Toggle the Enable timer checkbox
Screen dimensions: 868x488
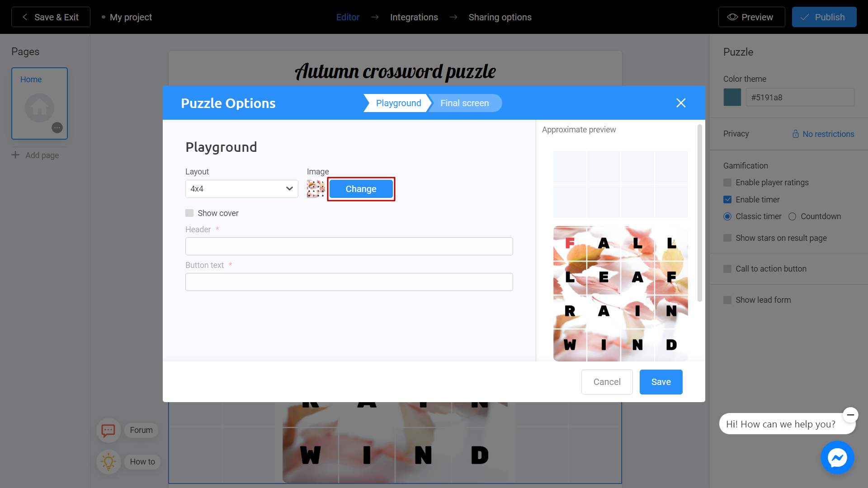coord(727,199)
